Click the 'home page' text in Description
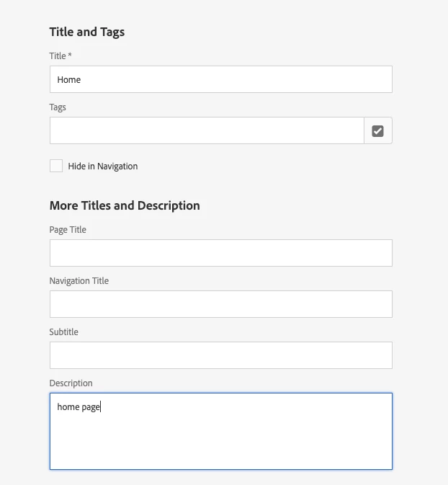 tap(79, 407)
